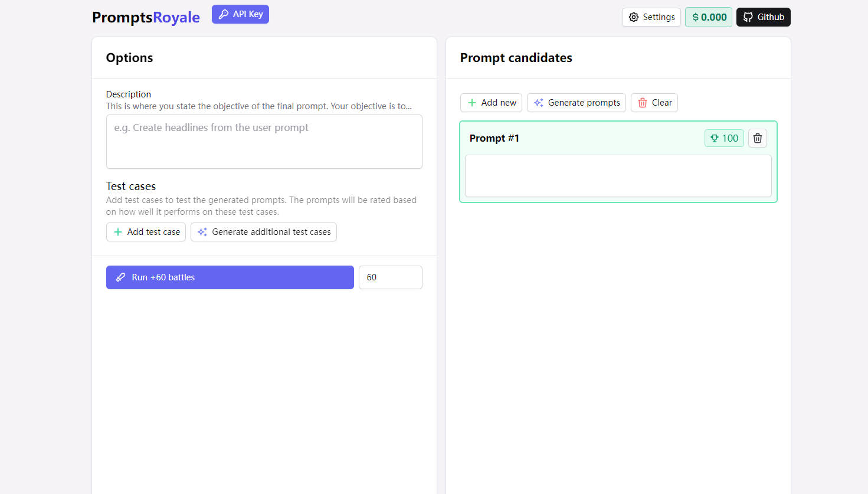The width and height of the screenshot is (868, 494).
Task: Click into the Description text area
Action: point(264,142)
